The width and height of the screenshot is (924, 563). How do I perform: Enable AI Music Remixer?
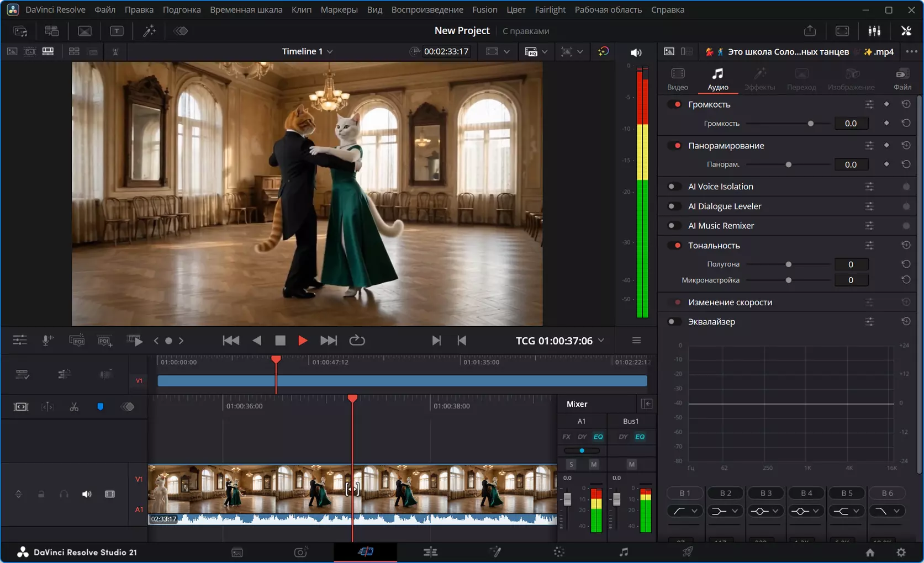point(674,226)
